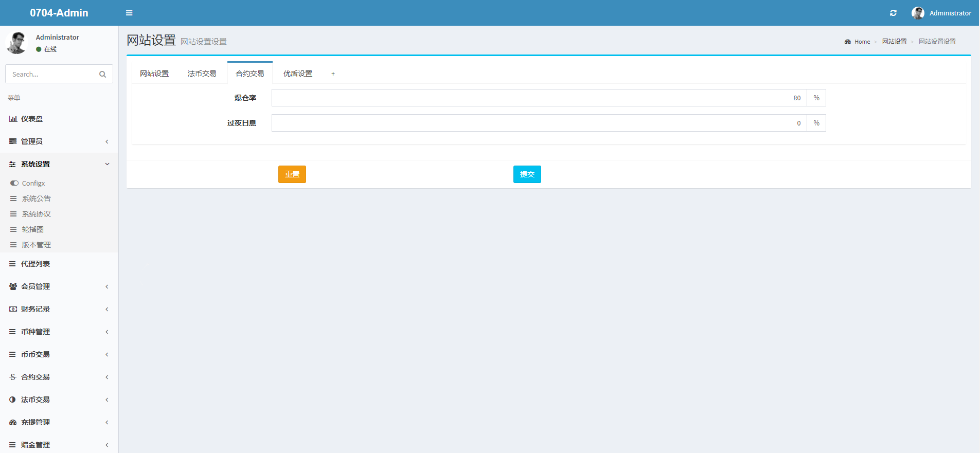This screenshot has width=980, height=453.
Task: Click the 过夜日息 input field
Action: [x=539, y=123]
